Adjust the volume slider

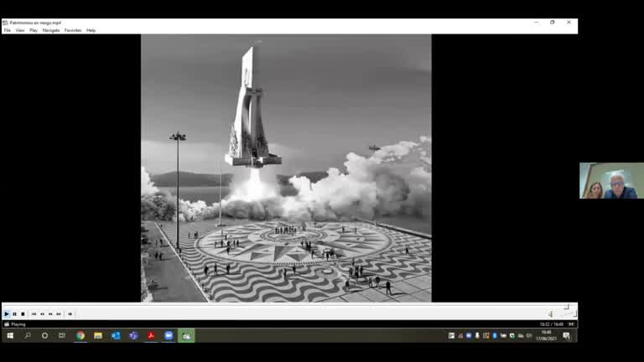[569, 314]
